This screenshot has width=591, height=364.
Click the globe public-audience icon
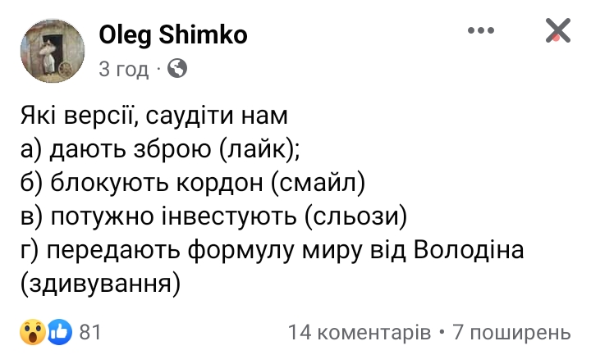(x=177, y=69)
